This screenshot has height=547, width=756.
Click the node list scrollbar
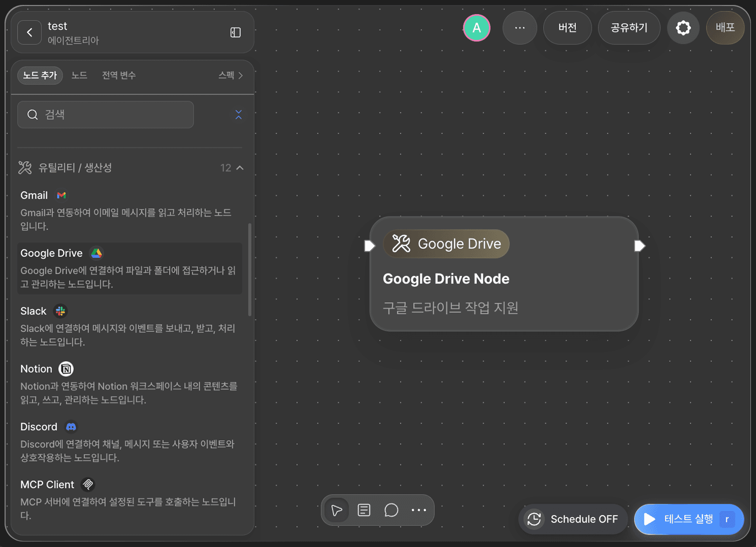point(250,270)
